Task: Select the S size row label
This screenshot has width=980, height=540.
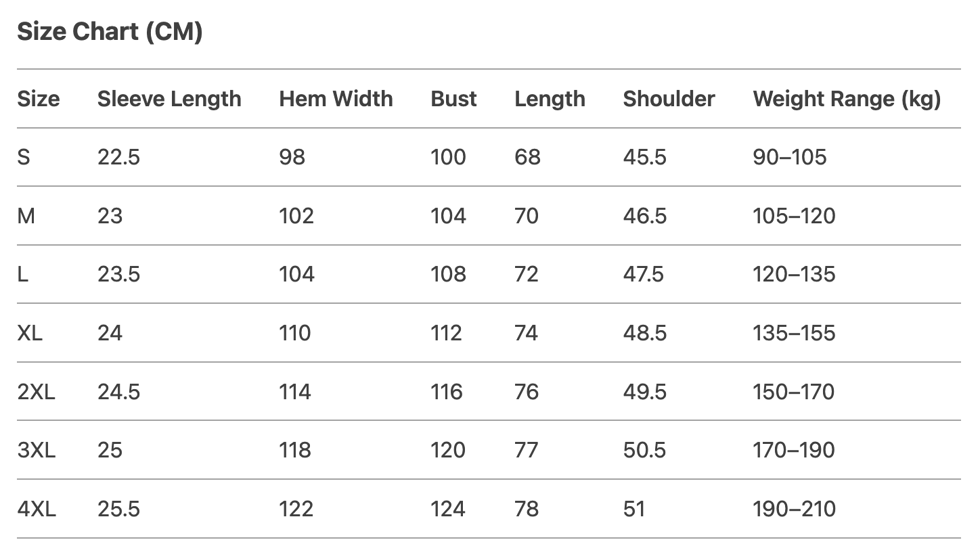Action: pos(24,158)
